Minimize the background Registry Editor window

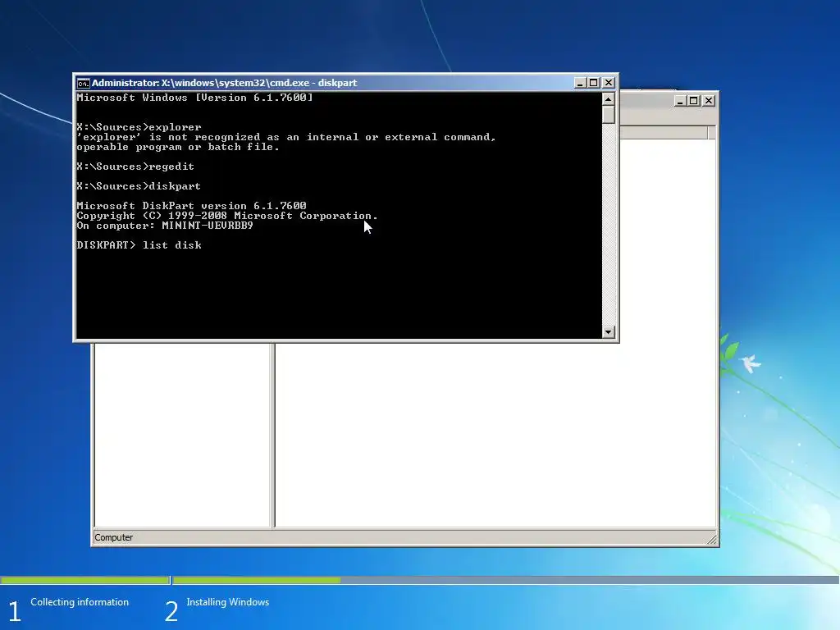pyautogui.click(x=680, y=101)
